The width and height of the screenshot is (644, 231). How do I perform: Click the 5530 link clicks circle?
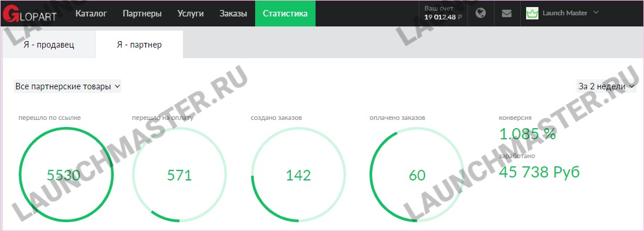66,175
